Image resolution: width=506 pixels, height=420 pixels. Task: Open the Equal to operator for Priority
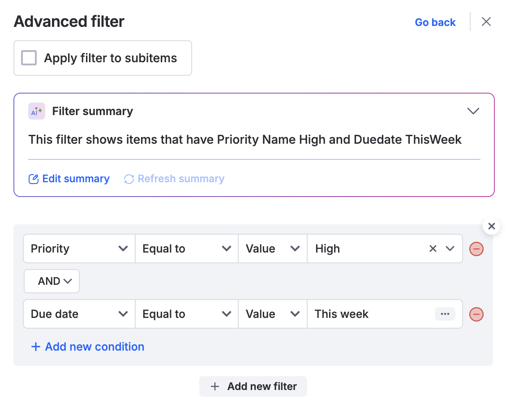pyautogui.click(x=186, y=249)
